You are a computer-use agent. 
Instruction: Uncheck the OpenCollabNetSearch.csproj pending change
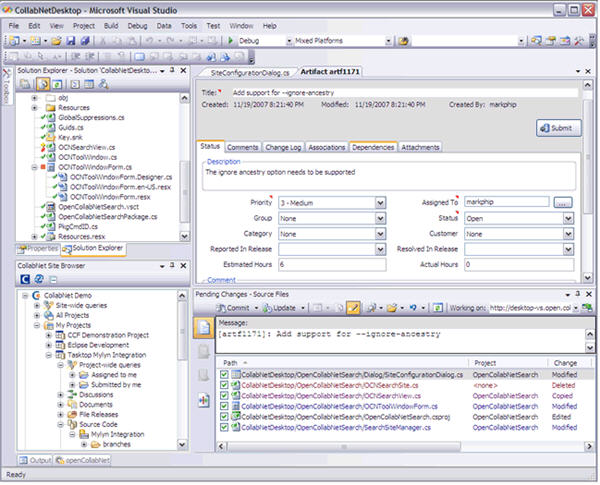(225, 416)
